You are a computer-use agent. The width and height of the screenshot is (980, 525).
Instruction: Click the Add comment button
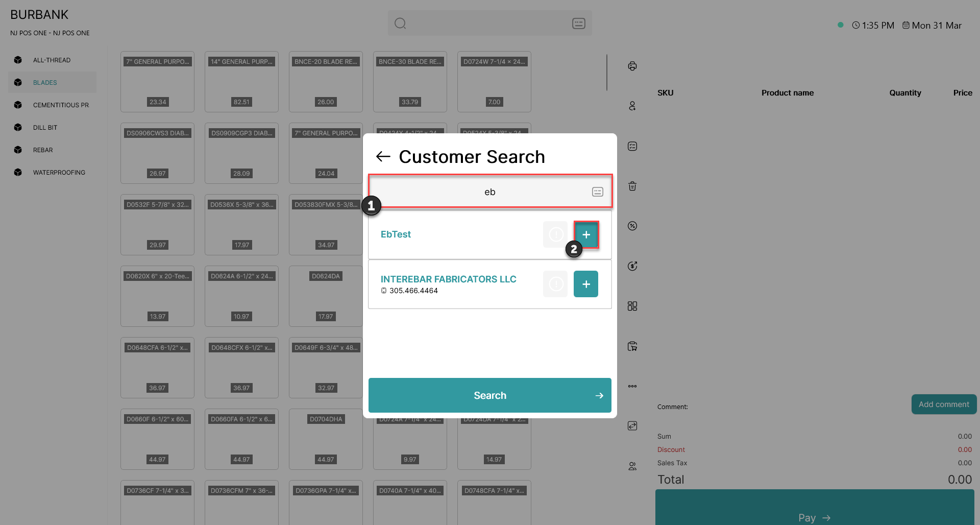click(944, 404)
